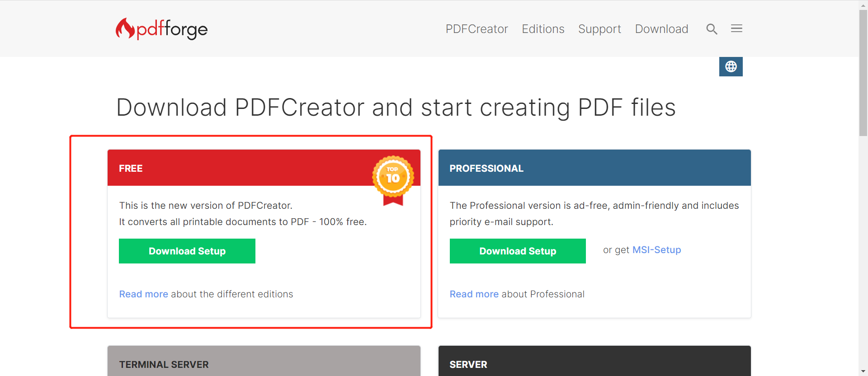The image size is (868, 376).
Task: Open the hamburger menu icon
Action: tap(736, 29)
